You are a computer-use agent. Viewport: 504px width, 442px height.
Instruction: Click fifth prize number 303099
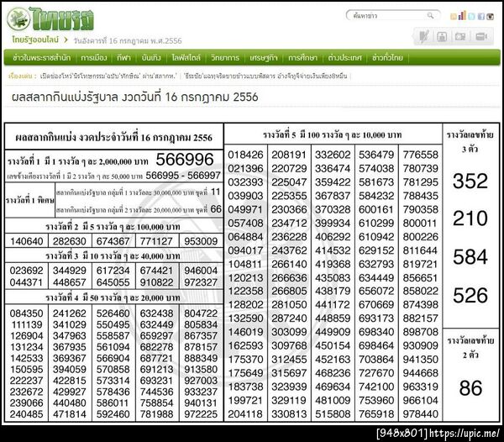pyautogui.click(x=289, y=332)
